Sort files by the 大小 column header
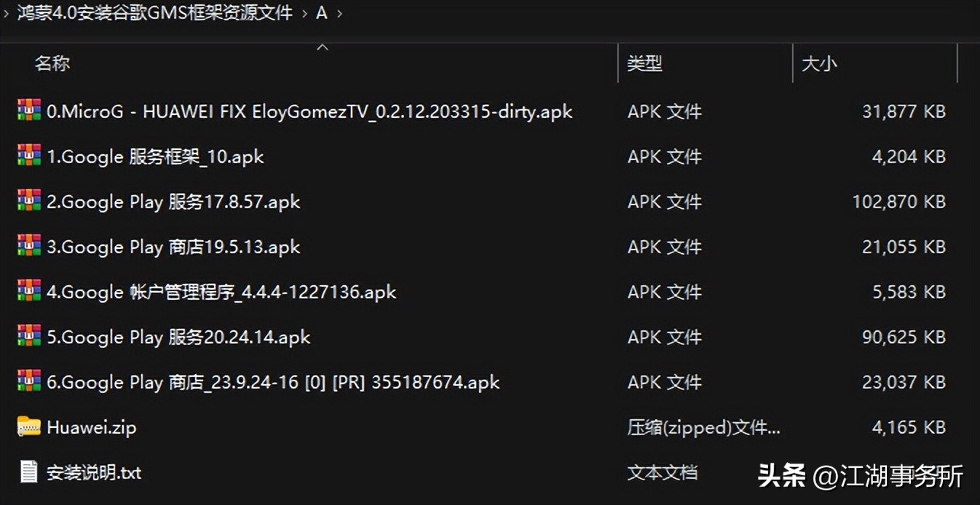Viewport: 980px width, 505px height. 820,63
